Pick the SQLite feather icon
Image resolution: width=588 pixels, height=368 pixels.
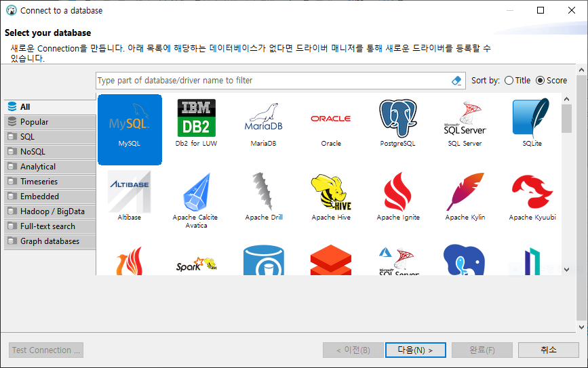pyautogui.click(x=532, y=123)
